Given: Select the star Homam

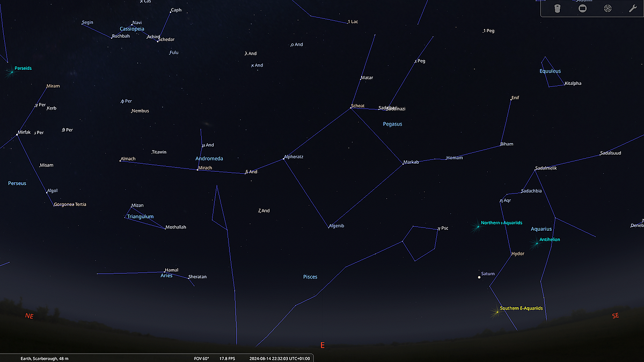Looking at the screenshot, I should coord(446,159).
